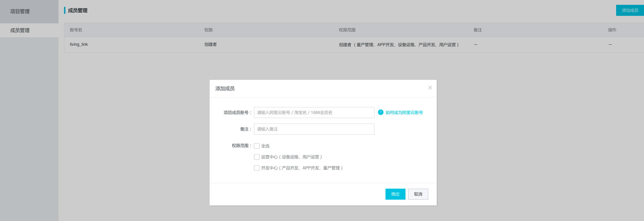Click the 创建者 cell in 权限 column
644x221 pixels.
tap(210, 44)
